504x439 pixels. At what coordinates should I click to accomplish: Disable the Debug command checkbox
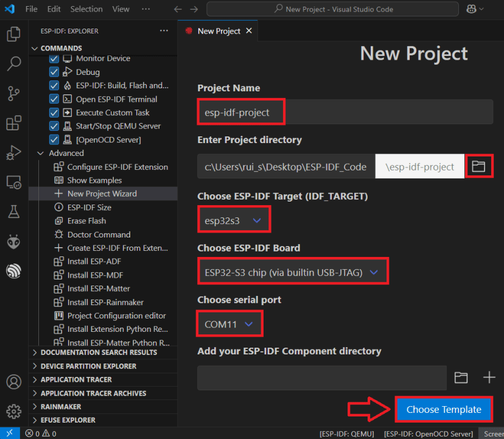[53, 71]
